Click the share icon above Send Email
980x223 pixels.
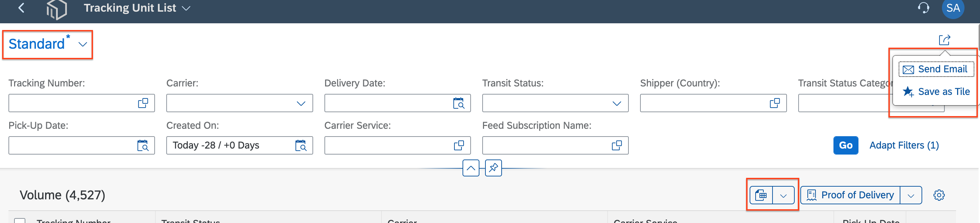click(x=944, y=40)
